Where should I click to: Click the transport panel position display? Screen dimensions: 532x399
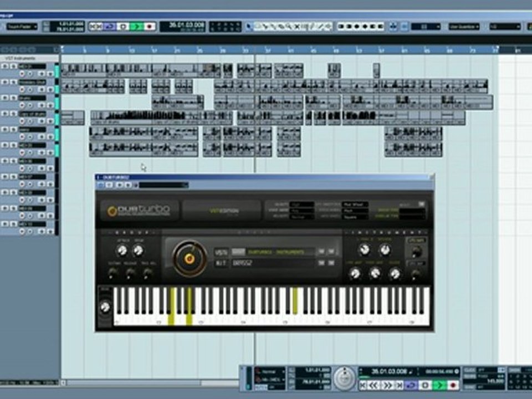pyautogui.click(x=388, y=371)
